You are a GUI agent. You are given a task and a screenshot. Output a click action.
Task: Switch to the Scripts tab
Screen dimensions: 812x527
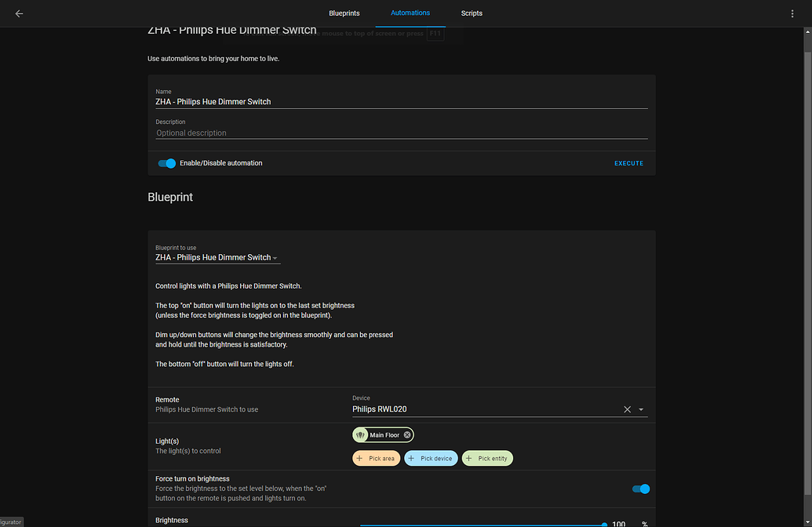pyautogui.click(x=472, y=13)
